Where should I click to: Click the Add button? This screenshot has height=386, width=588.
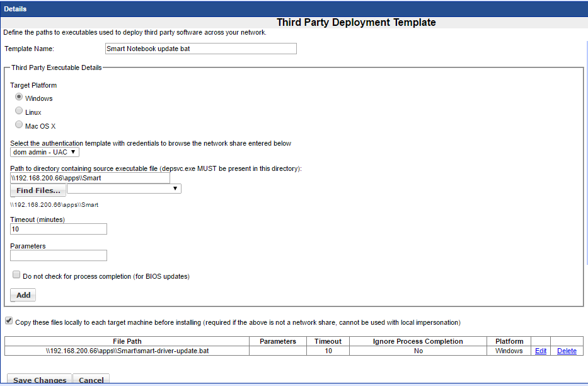[x=23, y=295]
